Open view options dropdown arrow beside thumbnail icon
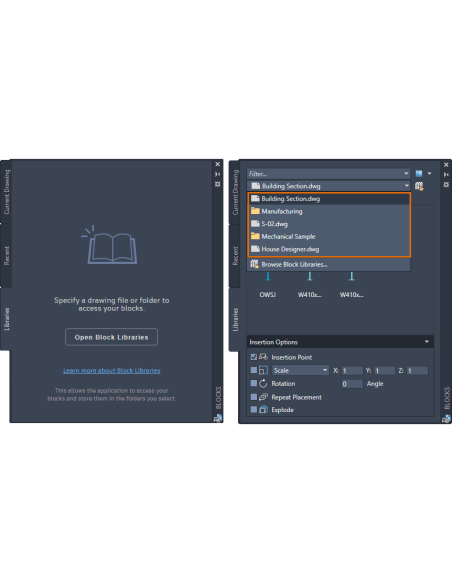Screen dimensions: 452x584 429,174
